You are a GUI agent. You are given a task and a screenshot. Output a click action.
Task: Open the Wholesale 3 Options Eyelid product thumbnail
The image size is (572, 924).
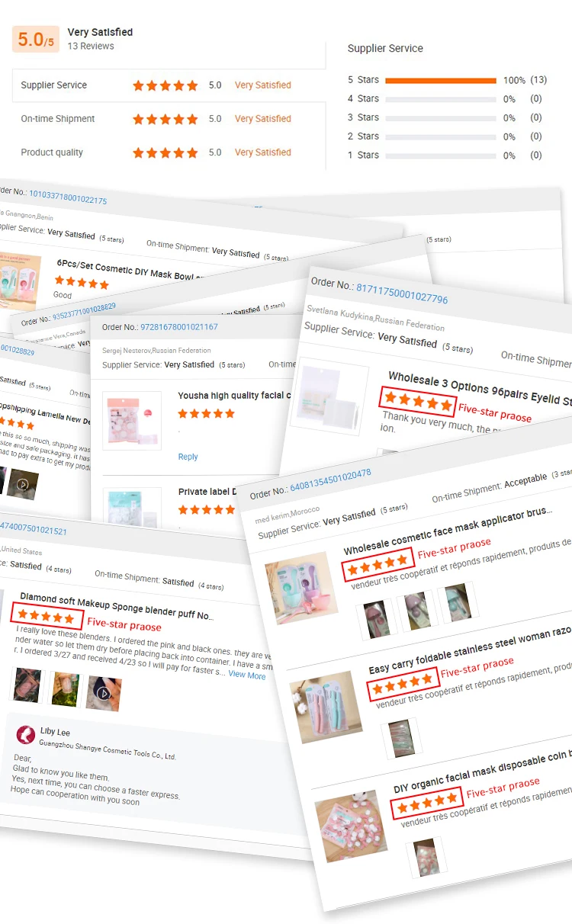(x=334, y=396)
